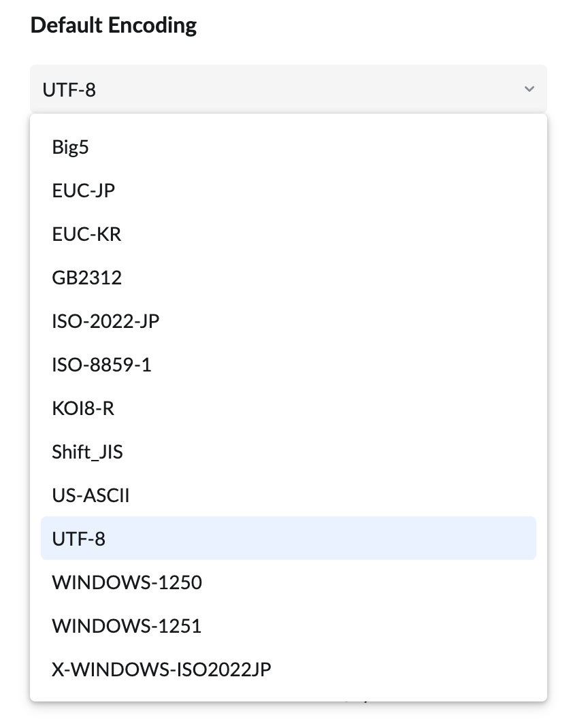588x728 pixels.
Task: Select US-ASCII encoding option
Action: tap(91, 495)
